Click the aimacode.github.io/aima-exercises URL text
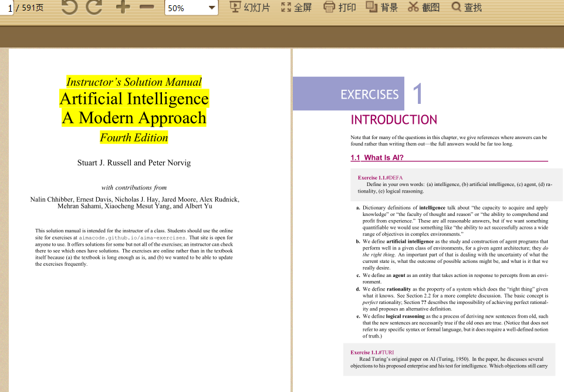The image size is (564, 392). pyautogui.click(x=133, y=238)
